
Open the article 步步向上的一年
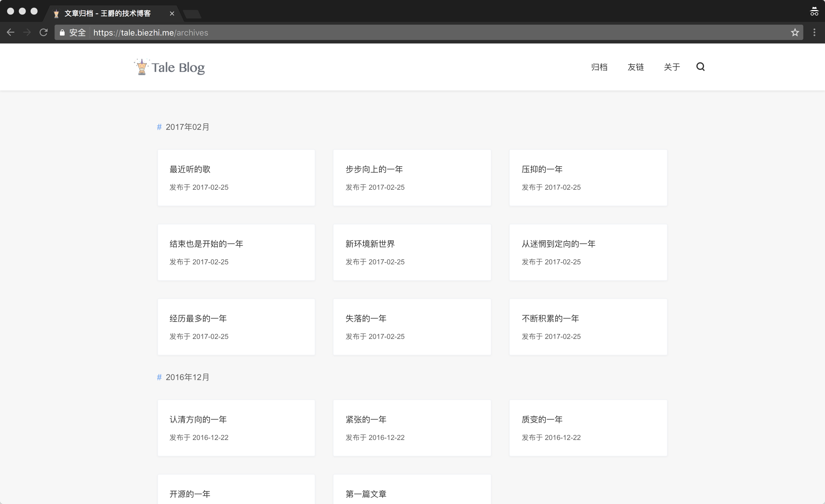point(374,169)
